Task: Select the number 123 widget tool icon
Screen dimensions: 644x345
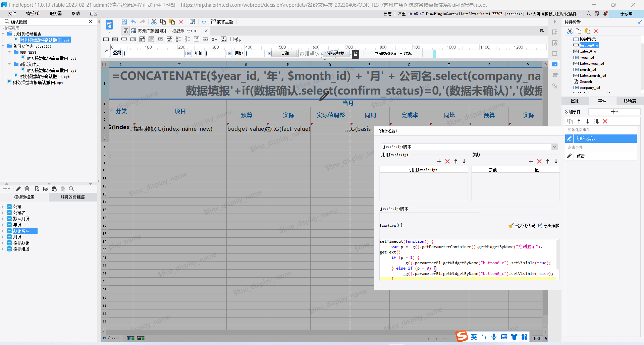Action: (160, 39)
